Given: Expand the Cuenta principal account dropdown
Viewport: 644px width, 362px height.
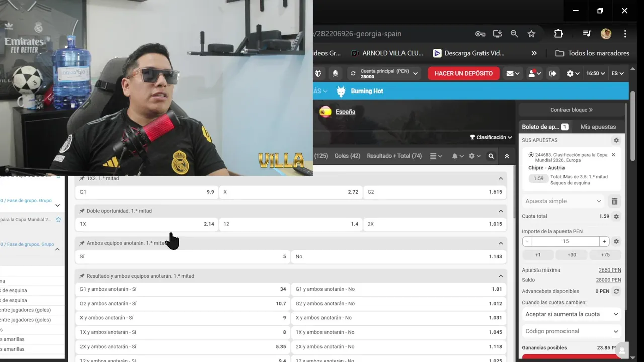Looking at the screenshot, I should (x=389, y=74).
